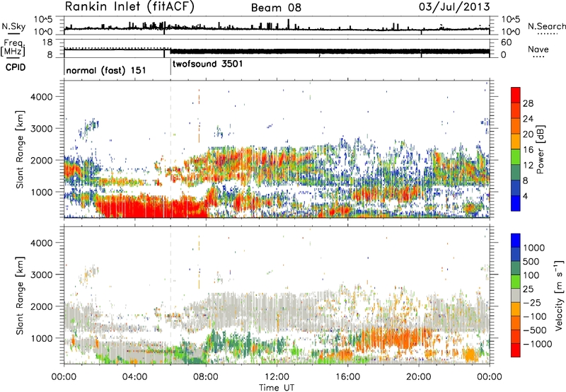Click the 'normal (fast) 151' CPID text
This screenshot has height=392, width=566.
pos(106,70)
